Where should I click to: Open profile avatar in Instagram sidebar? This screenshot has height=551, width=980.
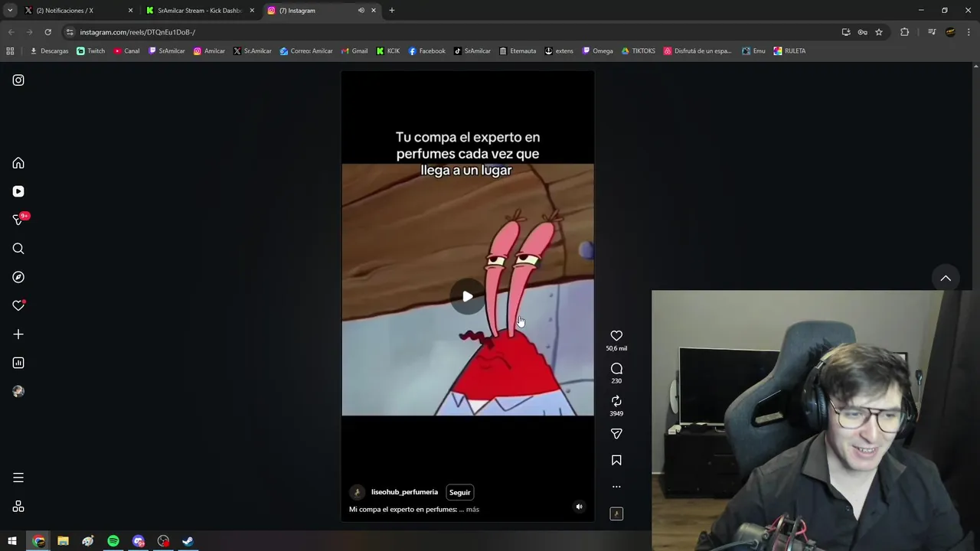pyautogui.click(x=18, y=391)
